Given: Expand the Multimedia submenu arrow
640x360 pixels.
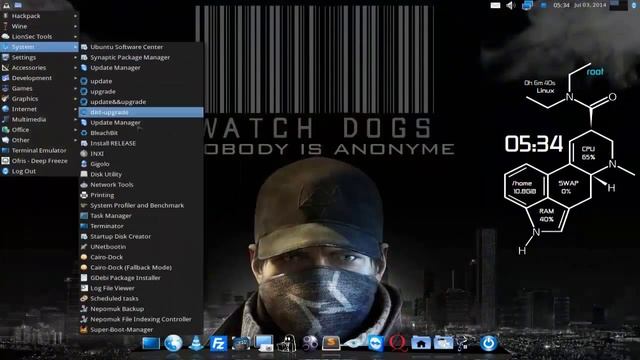Looking at the screenshot, I should 76,120.
